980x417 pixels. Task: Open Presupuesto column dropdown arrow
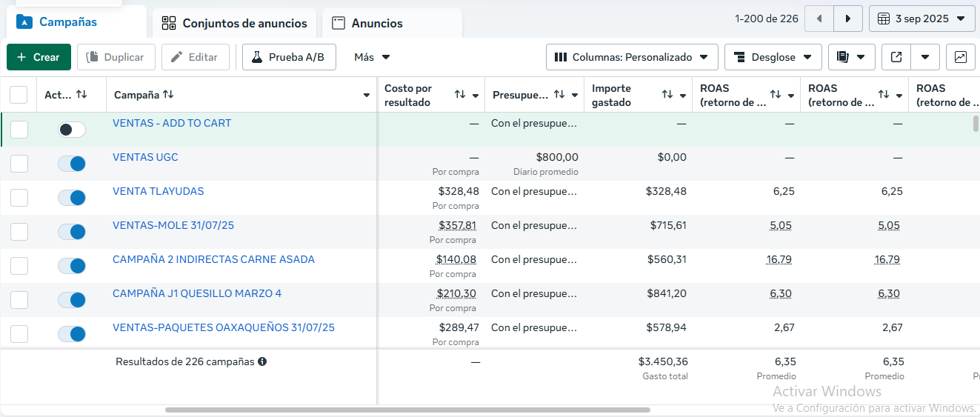575,96
